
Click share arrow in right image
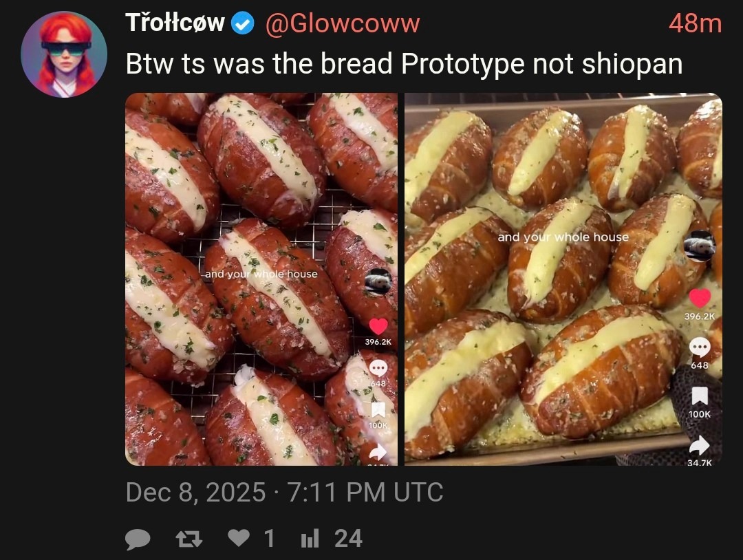[700, 445]
